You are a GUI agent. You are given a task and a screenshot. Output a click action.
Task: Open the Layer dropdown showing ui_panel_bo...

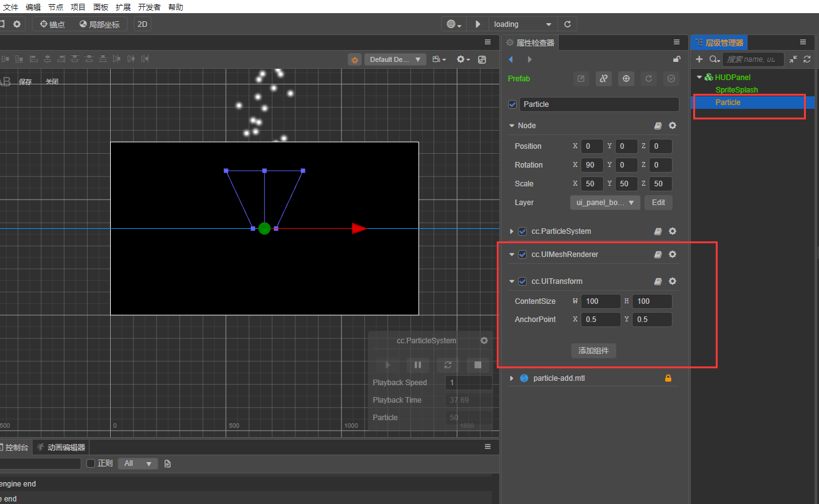coord(605,203)
